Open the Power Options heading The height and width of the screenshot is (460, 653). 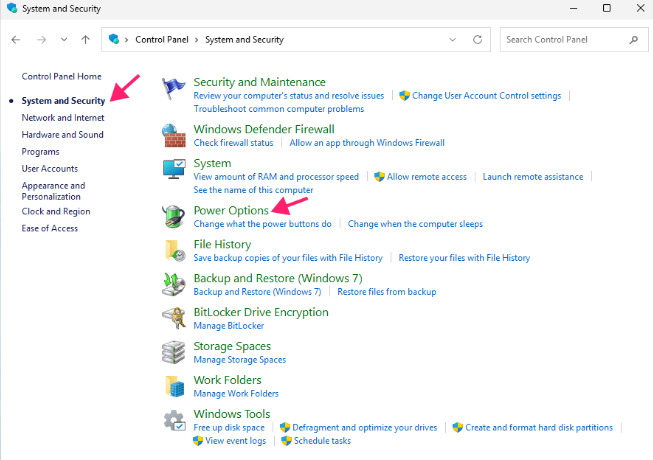point(231,211)
